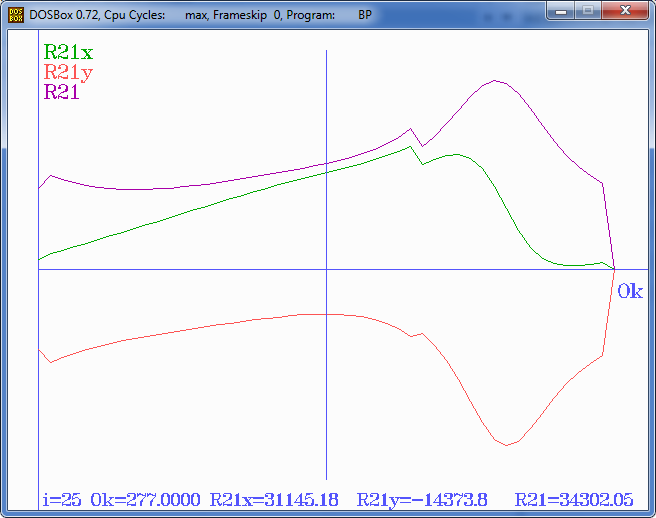Click the purple R21 legend label
This screenshot has width=656, height=518.
pos(62,92)
